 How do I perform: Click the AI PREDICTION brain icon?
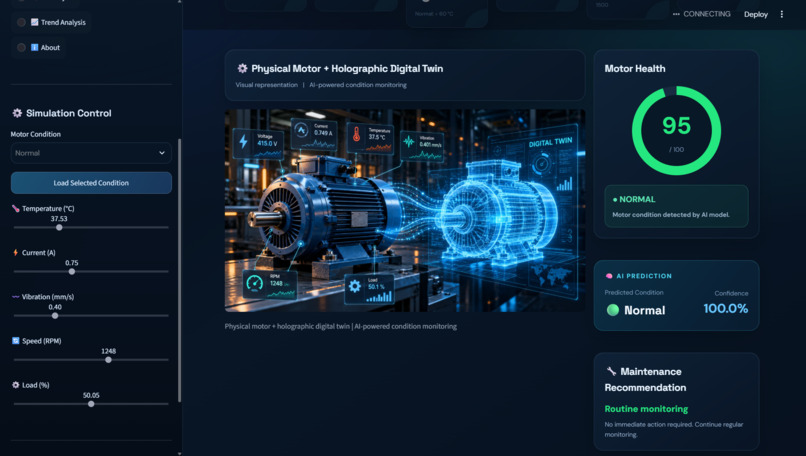pos(609,276)
